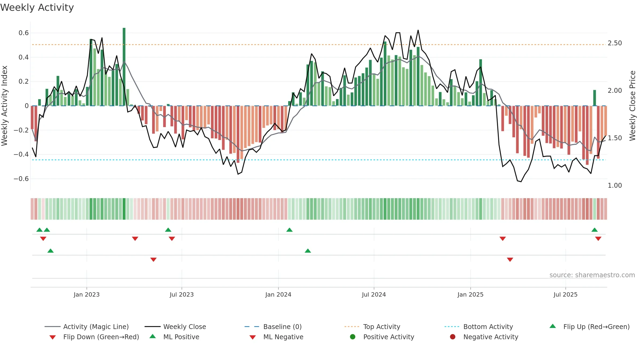Toggle the ML Negative legend entry

[x=276, y=337]
